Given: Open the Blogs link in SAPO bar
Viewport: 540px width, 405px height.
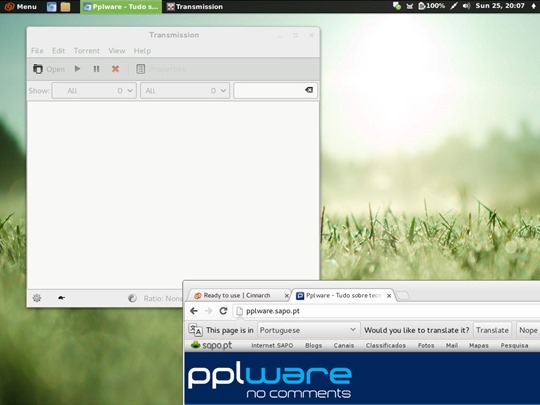Looking at the screenshot, I should [x=313, y=345].
